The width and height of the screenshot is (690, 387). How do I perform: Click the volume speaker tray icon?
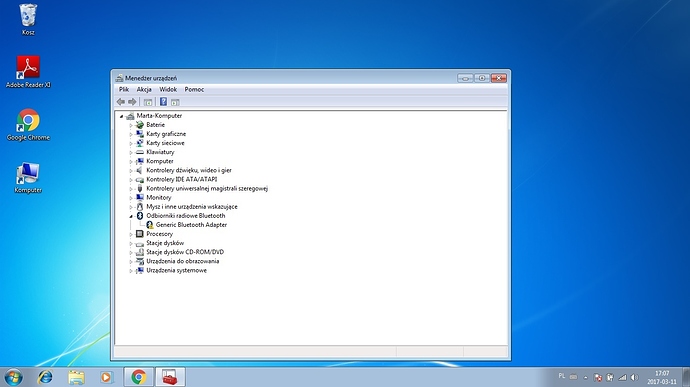click(634, 377)
